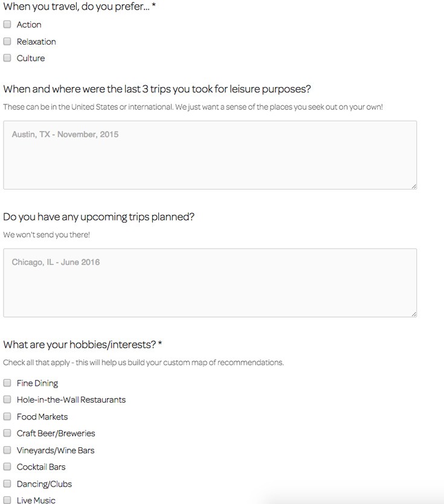Toggle the Cocktail Bars checkbox
444x504 pixels.
pos(7,467)
